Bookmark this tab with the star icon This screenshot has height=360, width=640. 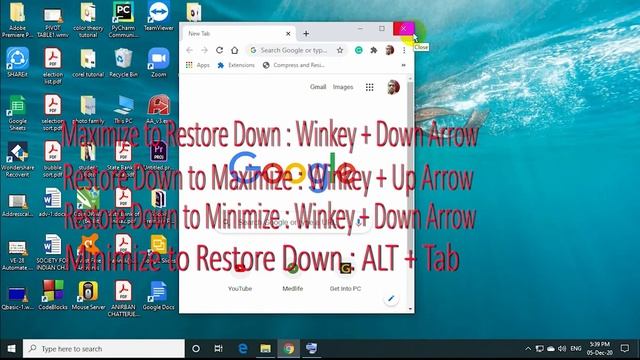point(340,50)
